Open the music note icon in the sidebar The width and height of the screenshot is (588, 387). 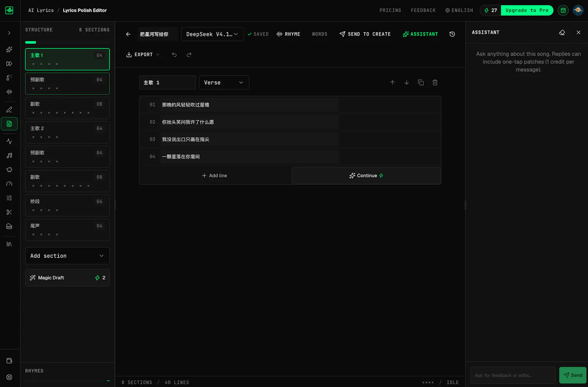tap(9, 156)
